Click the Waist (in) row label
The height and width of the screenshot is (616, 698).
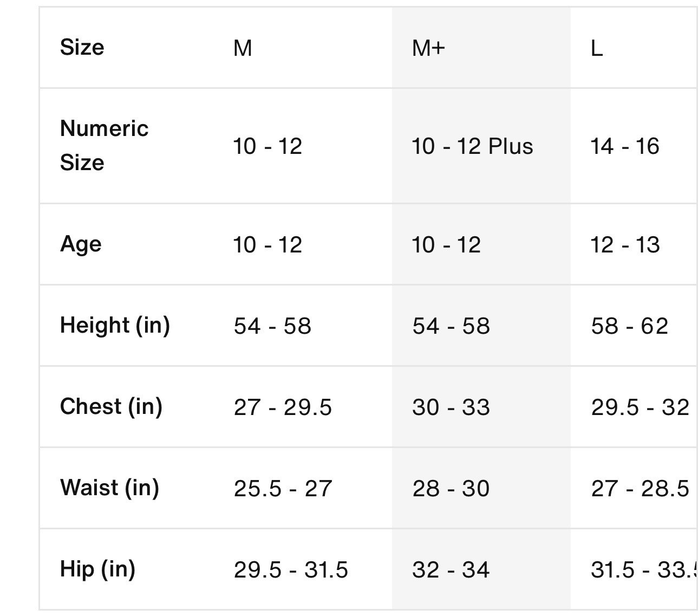coord(109,488)
